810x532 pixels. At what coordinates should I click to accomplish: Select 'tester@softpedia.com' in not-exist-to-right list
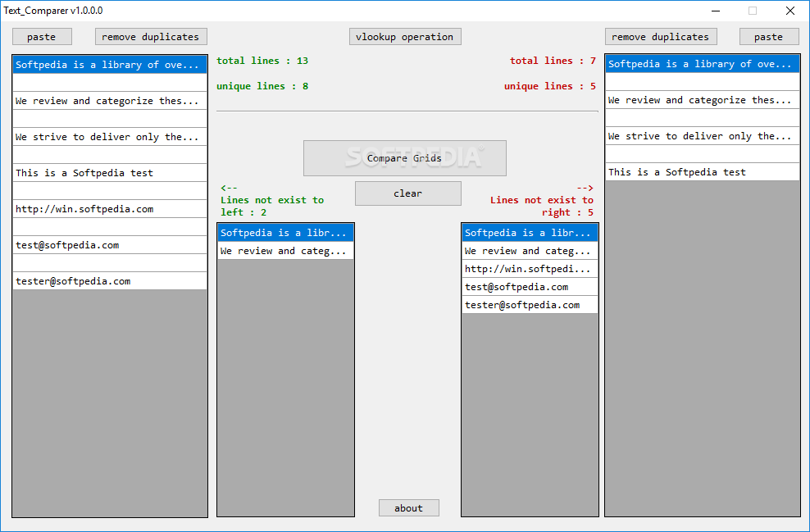pyautogui.click(x=530, y=305)
